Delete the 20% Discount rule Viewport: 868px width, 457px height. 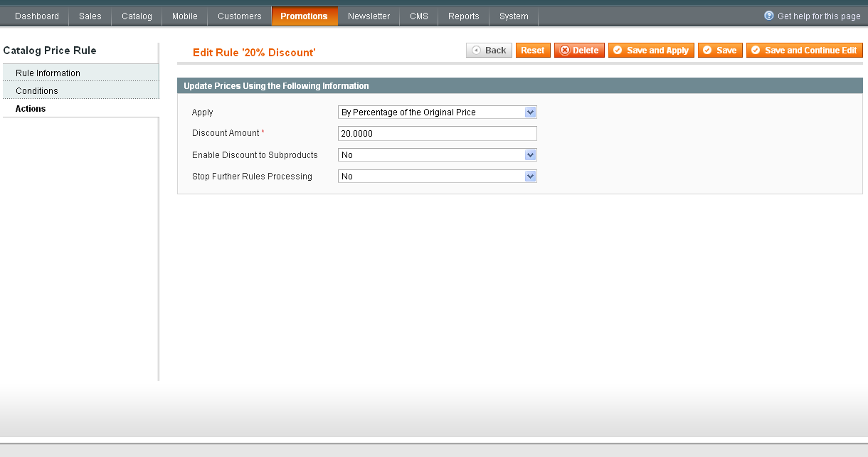[x=579, y=51]
